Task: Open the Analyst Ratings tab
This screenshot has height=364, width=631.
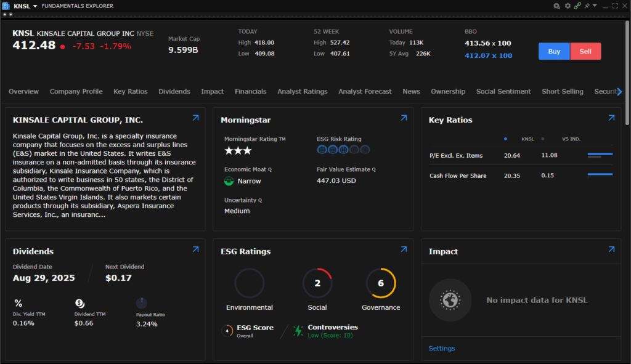Action: click(x=302, y=91)
